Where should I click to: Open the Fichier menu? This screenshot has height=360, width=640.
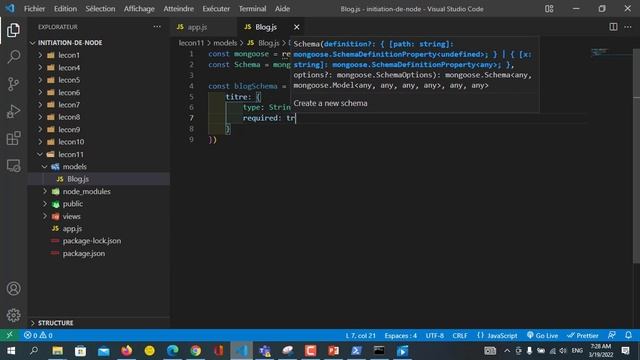pos(34,9)
